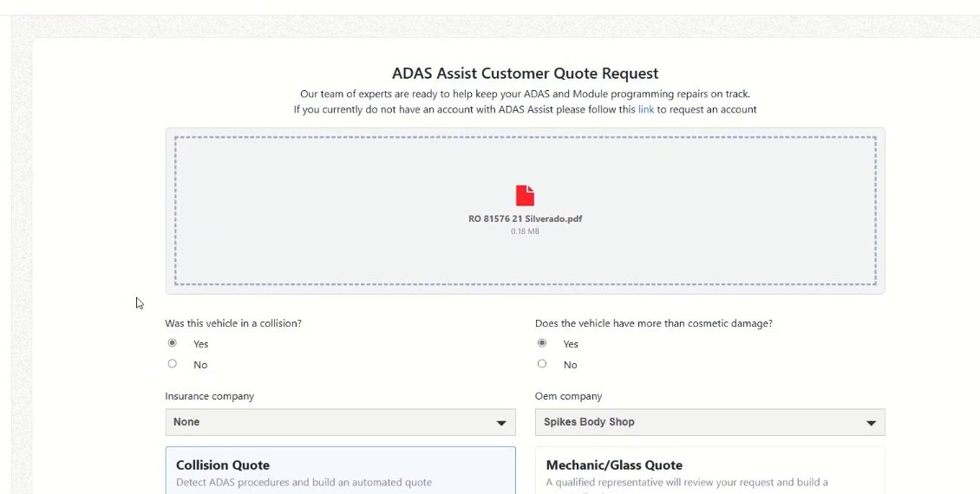Choose the Collision Quote card
Viewport: 980px width, 494px height.
[x=341, y=471]
